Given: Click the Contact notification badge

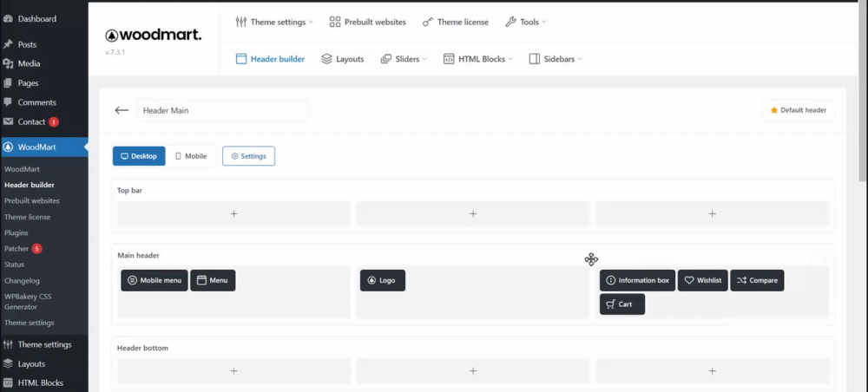Looking at the screenshot, I should point(53,121).
